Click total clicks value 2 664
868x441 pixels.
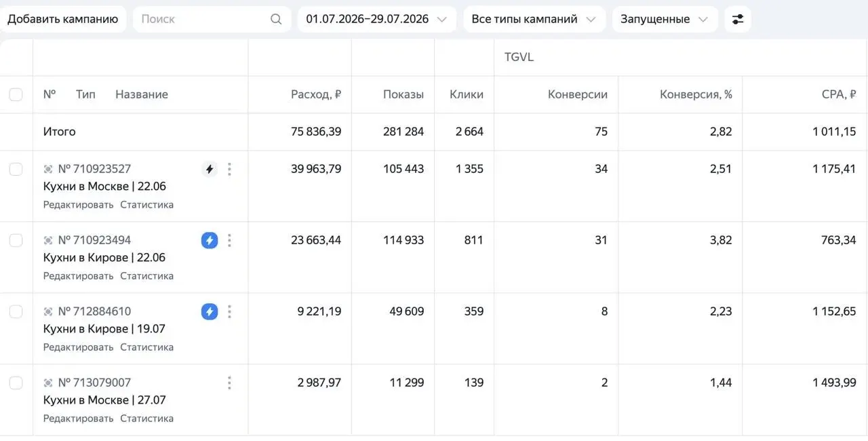(469, 132)
